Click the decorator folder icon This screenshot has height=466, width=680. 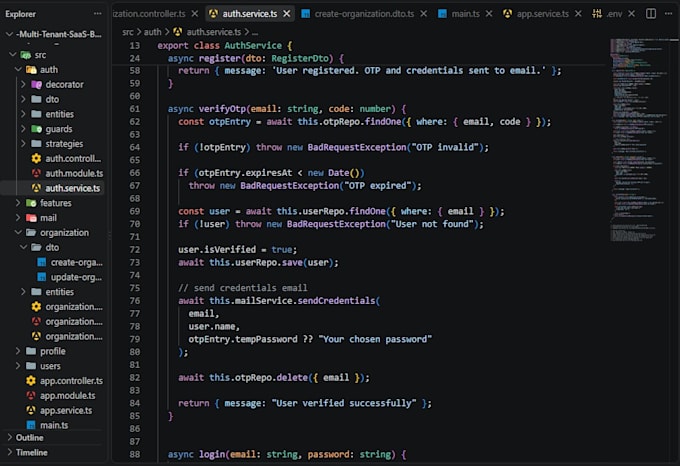coord(36,85)
